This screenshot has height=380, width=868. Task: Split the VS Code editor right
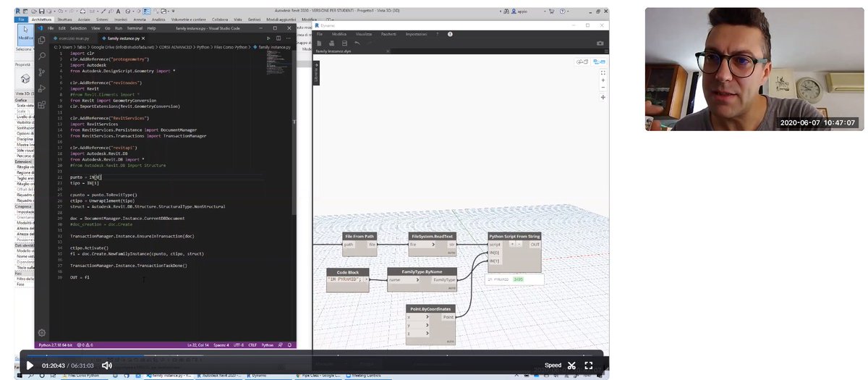pos(278,38)
